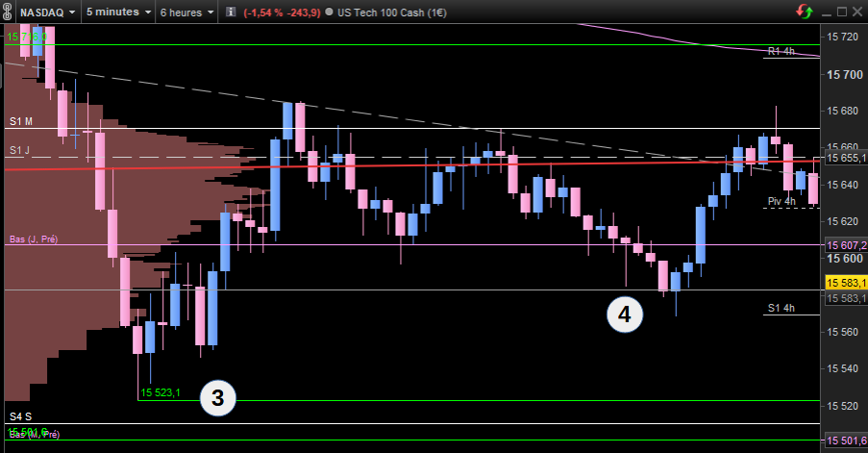
Task: Click the green 15 523,1 low label
Action: pyautogui.click(x=161, y=392)
